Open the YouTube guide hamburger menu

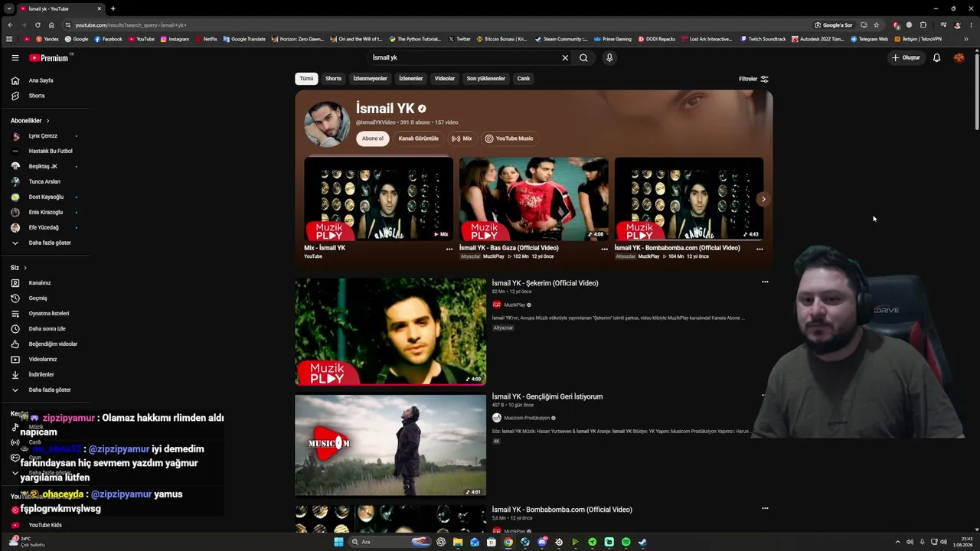click(x=15, y=57)
